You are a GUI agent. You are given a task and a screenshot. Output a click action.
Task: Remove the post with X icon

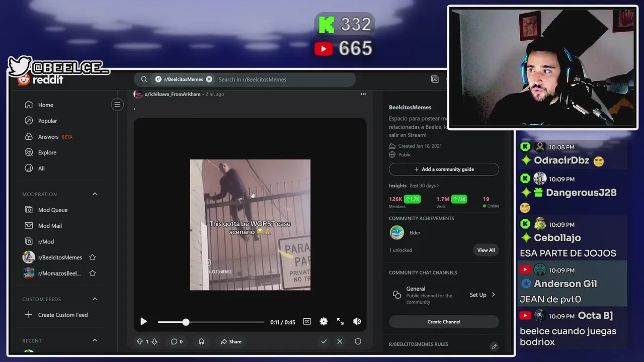coord(340,341)
